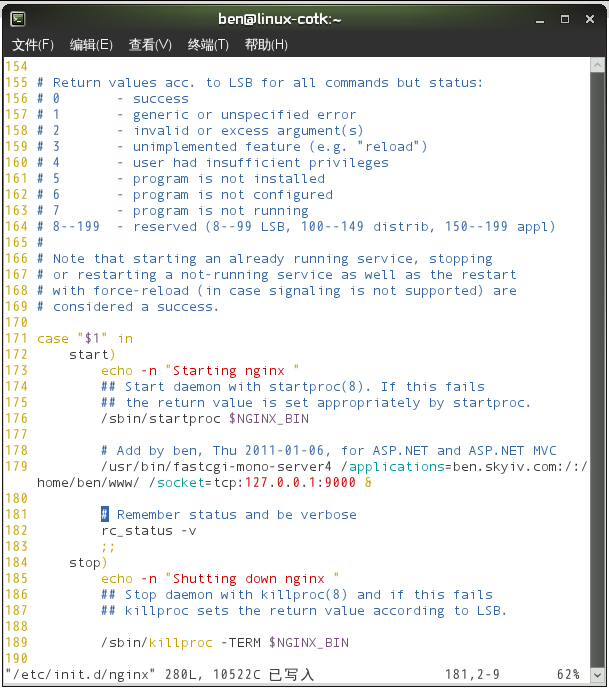The width and height of the screenshot is (609, 689).
Task: Click 'unimplemented feature' on line 159
Action: (217, 147)
